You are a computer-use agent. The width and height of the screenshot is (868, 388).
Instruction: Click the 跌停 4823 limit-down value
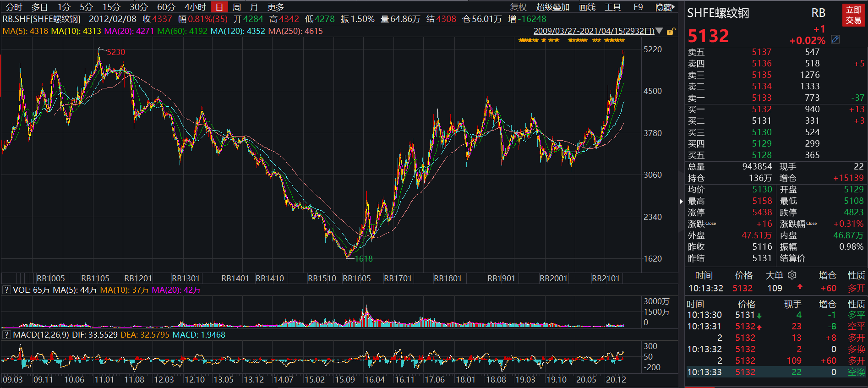click(x=854, y=212)
